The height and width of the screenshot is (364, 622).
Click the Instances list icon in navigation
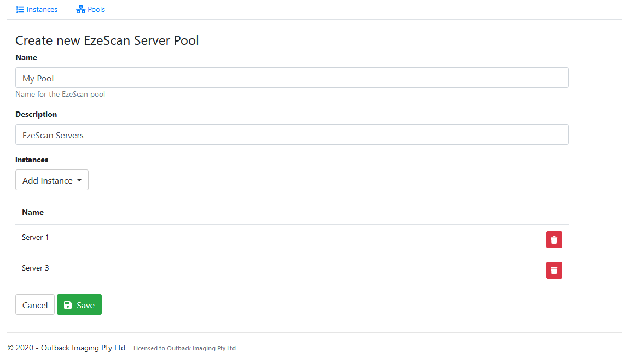tap(20, 9)
